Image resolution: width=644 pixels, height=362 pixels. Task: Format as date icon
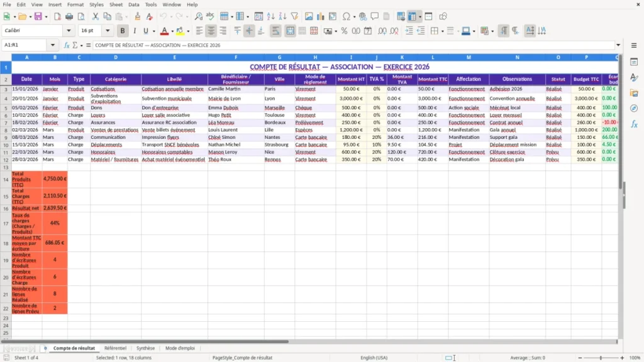(368, 31)
